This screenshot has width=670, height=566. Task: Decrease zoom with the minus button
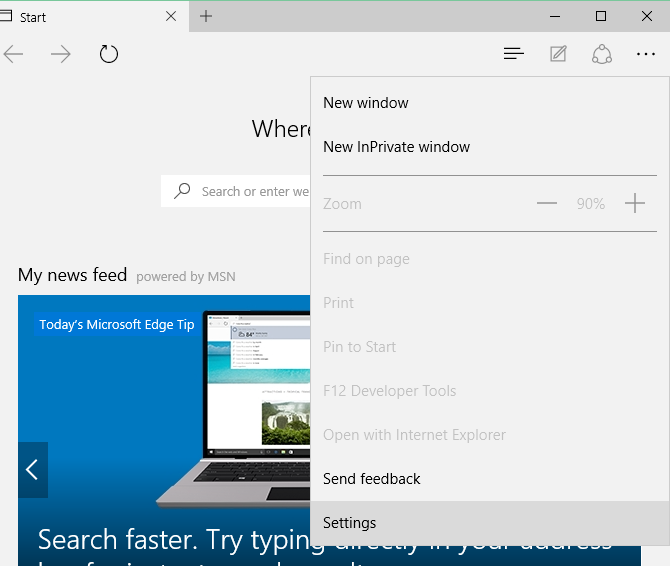(547, 203)
